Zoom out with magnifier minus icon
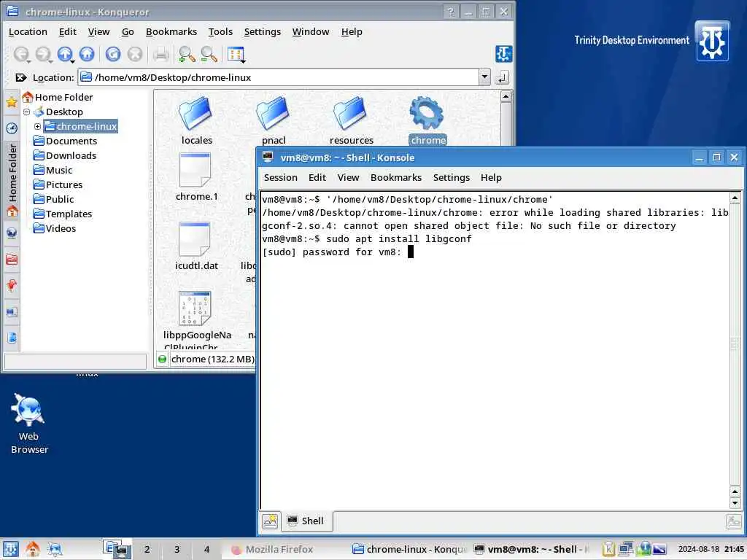Screen dimensions: 747x560 [x=209, y=54]
